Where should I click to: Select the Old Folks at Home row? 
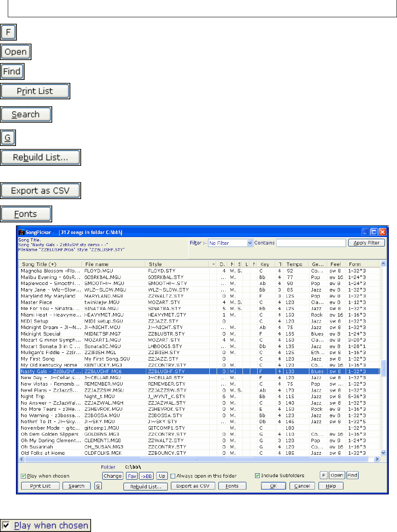point(199,453)
